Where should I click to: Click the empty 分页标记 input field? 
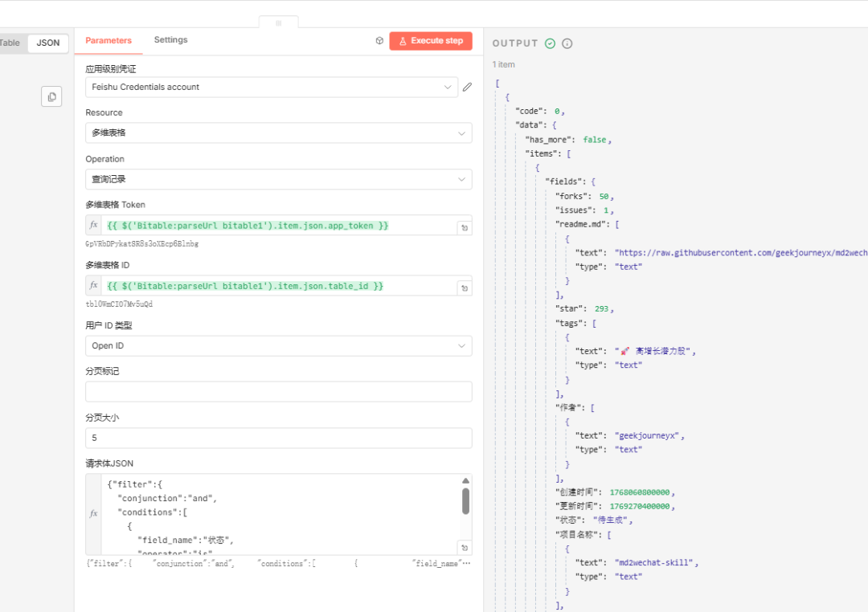pos(278,392)
